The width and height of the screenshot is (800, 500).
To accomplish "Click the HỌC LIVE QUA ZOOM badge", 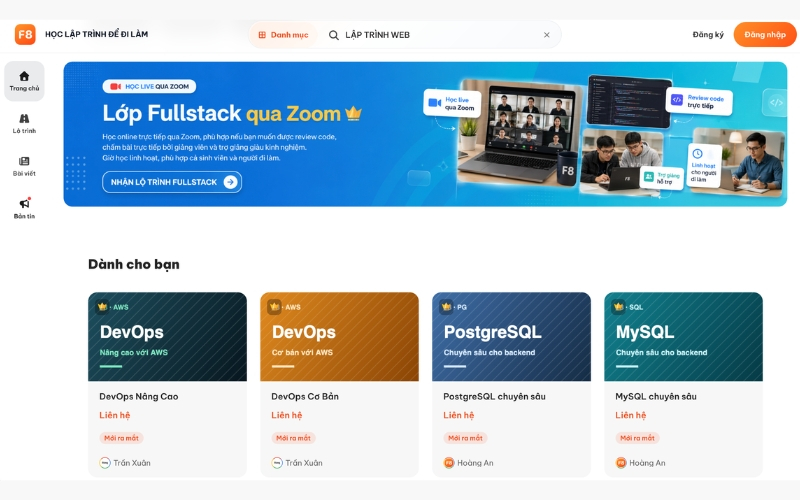I will coord(149,86).
